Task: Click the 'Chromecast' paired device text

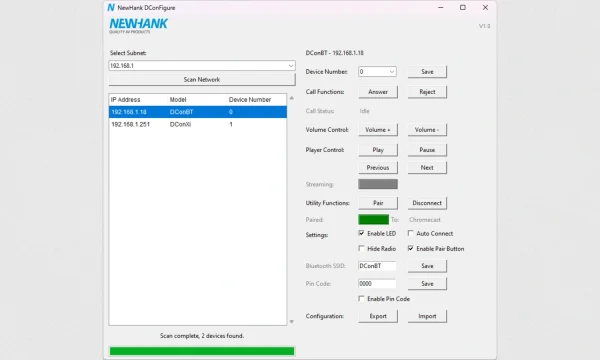Action: [x=425, y=220]
